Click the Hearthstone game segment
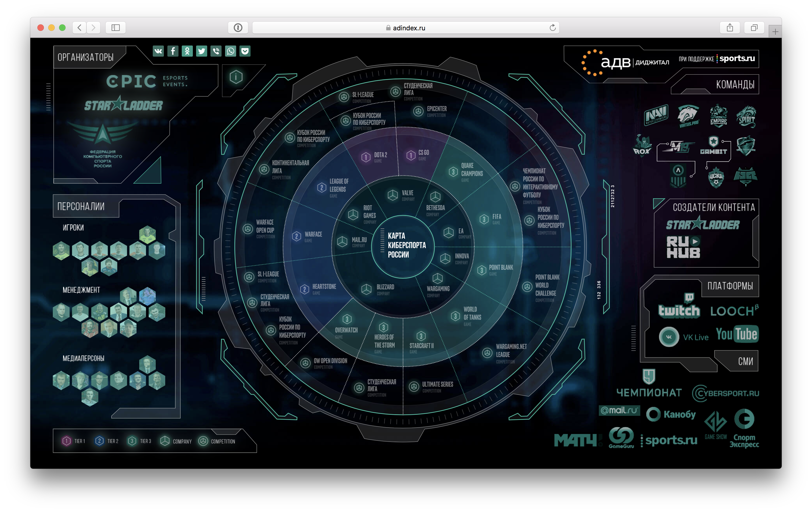This screenshot has height=512, width=812. point(318,289)
